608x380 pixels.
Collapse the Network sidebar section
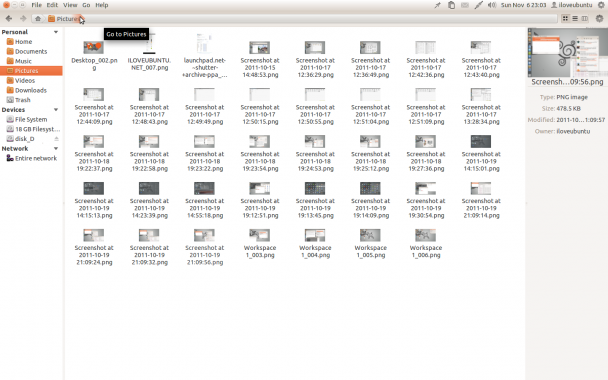click(x=56, y=149)
